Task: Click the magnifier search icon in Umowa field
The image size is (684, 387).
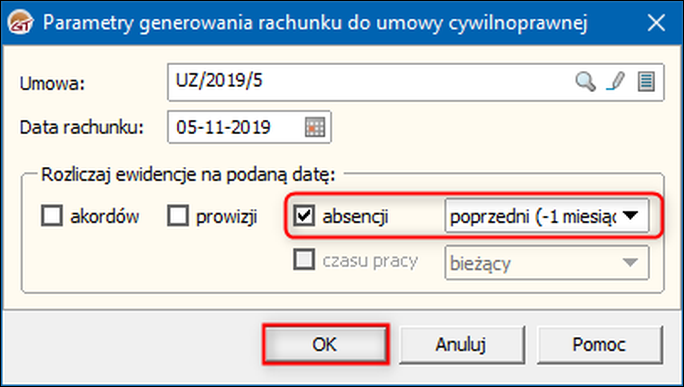Action: [x=585, y=82]
